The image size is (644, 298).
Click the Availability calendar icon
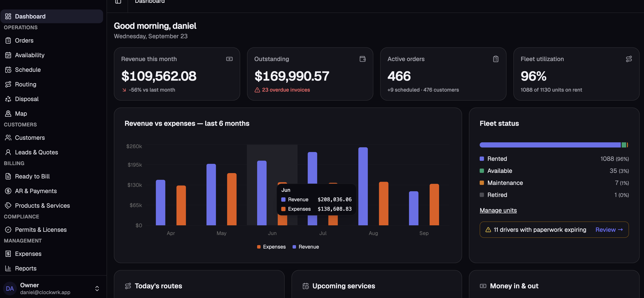8,55
